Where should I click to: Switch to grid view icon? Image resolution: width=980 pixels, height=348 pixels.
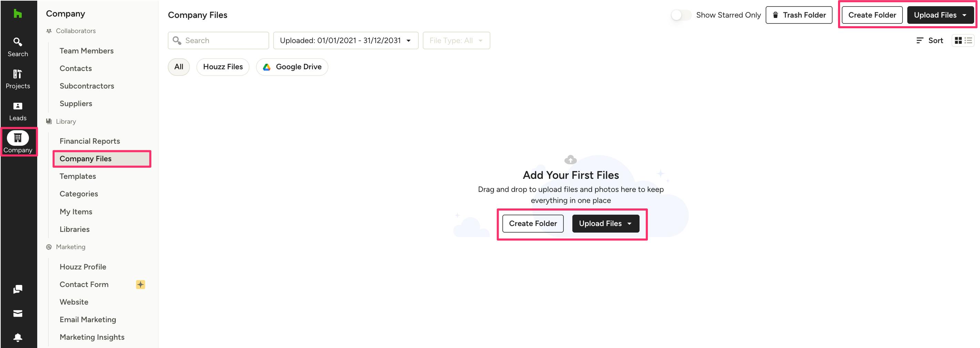(958, 40)
